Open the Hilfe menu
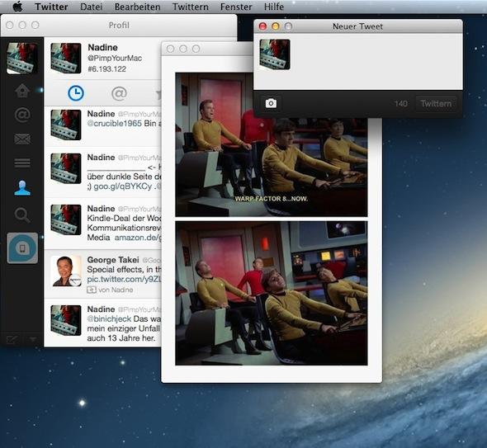 (274, 7)
